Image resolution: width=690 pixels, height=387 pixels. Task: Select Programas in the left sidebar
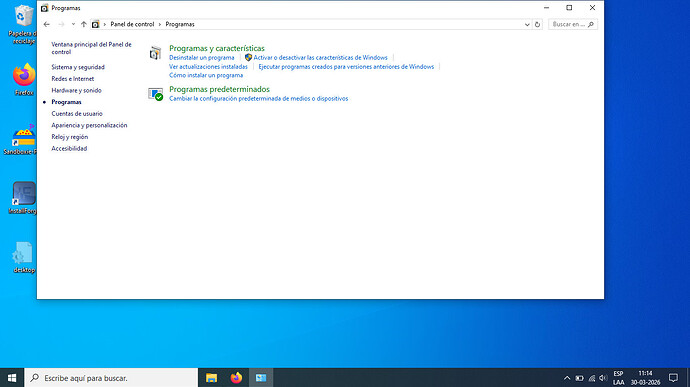click(66, 102)
